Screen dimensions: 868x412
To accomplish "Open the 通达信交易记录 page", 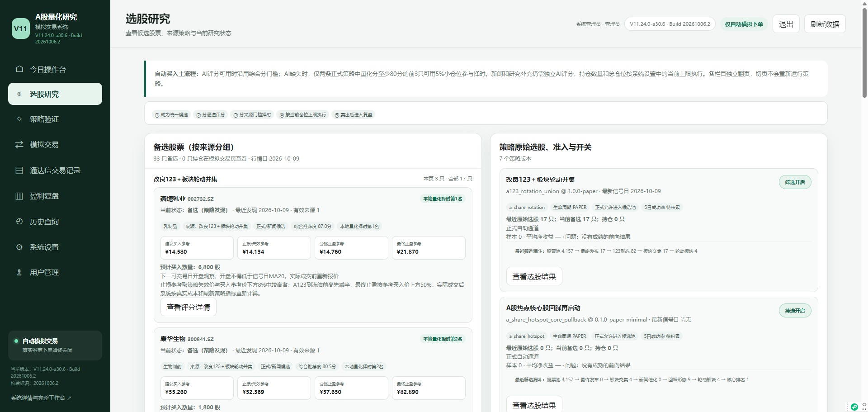I will [x=55, y=170].
